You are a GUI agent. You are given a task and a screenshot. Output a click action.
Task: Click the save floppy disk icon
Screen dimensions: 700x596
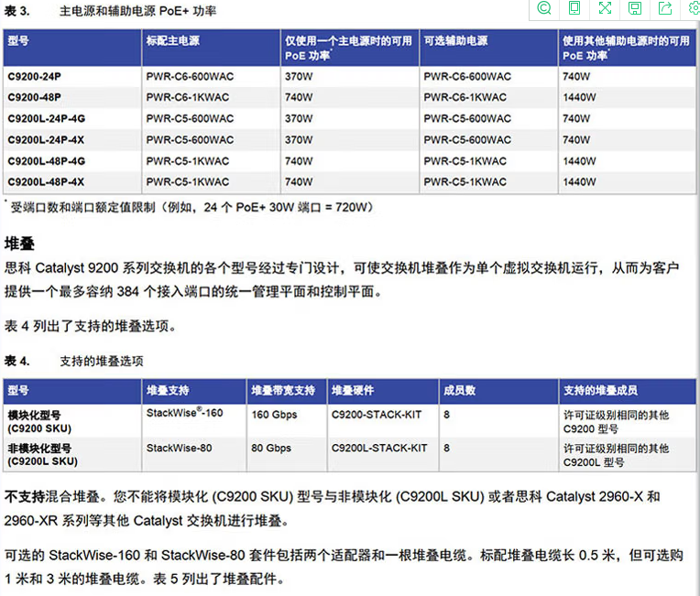tap(634, 8)
